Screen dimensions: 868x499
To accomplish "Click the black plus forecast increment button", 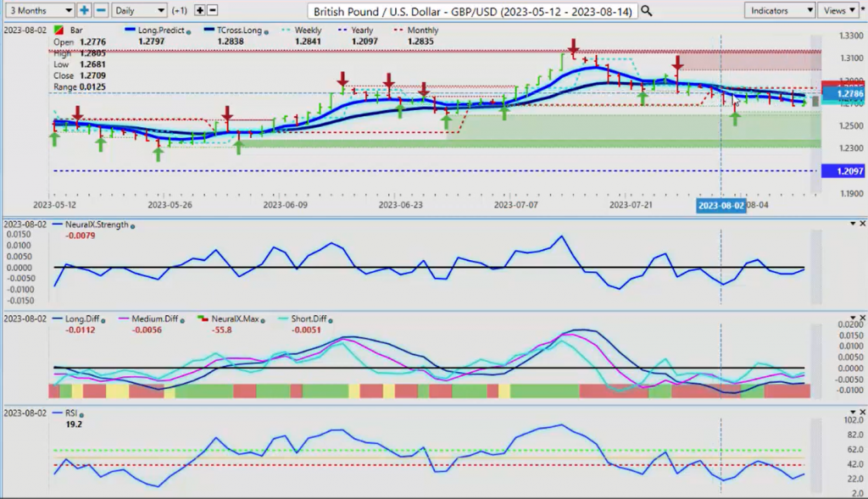I will tap(199, 10).
